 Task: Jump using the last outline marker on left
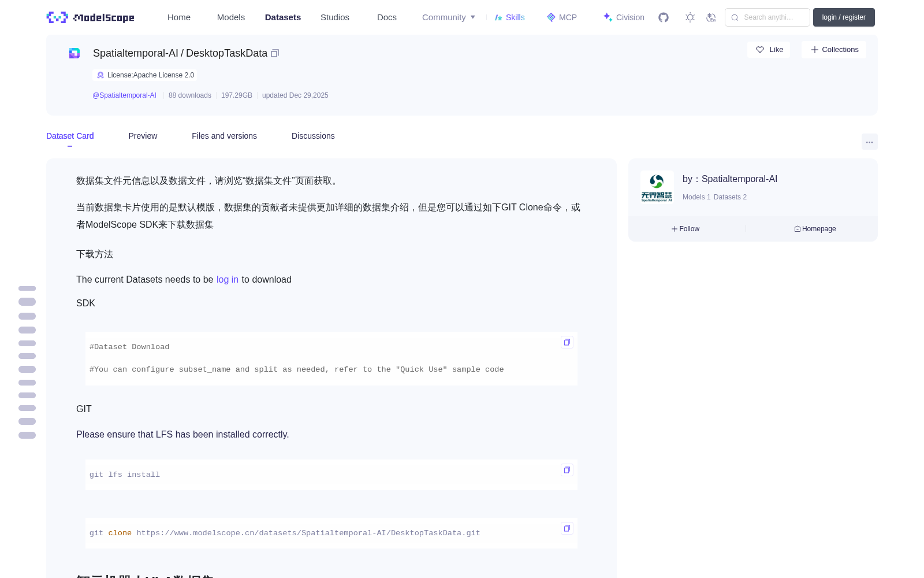click(x=27, y=435)
